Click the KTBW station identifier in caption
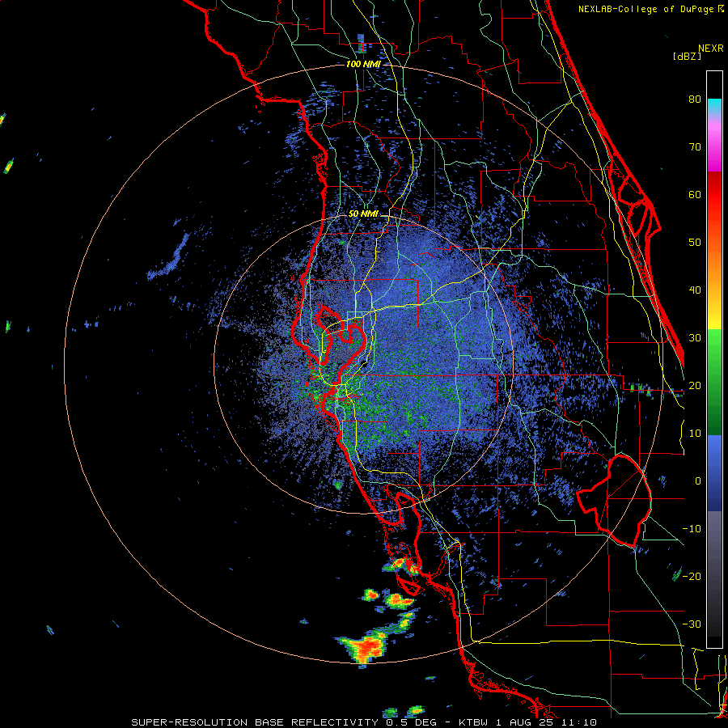Viewport: 728px width, 728px height. click(x=474, y=722)
